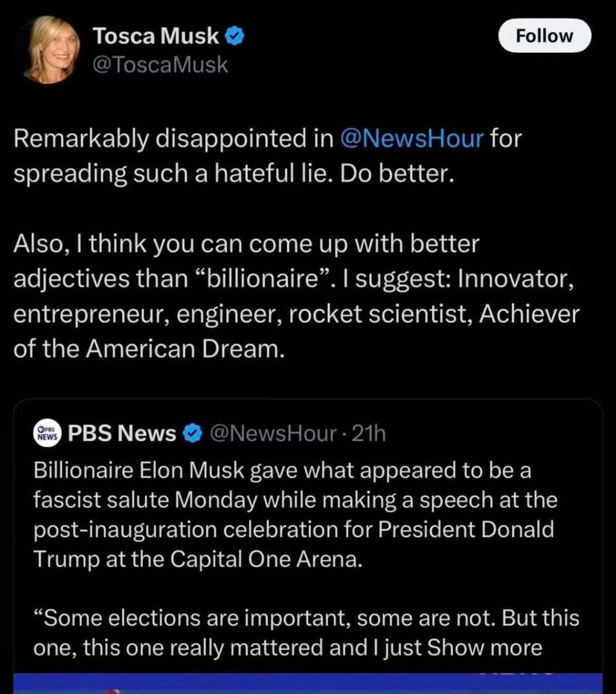Click verified badge next to PBS News
Viewport: 616px width, 694px height.
tap(193, 433)
